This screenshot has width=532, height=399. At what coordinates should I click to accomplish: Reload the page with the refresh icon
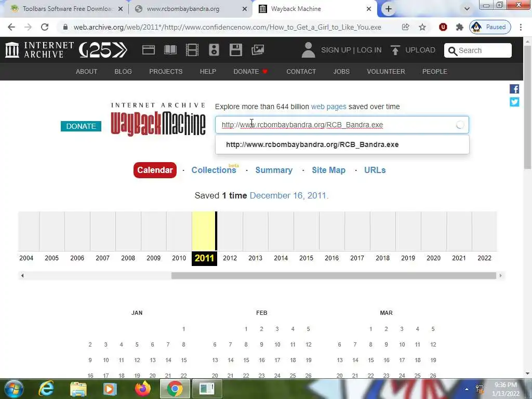click(x=45, y=27)
